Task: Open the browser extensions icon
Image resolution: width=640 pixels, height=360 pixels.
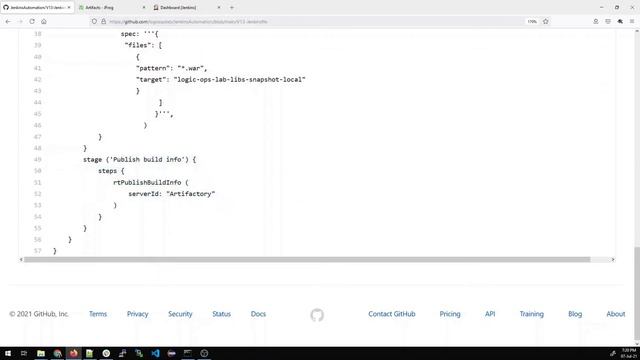Action: point(620,21)
